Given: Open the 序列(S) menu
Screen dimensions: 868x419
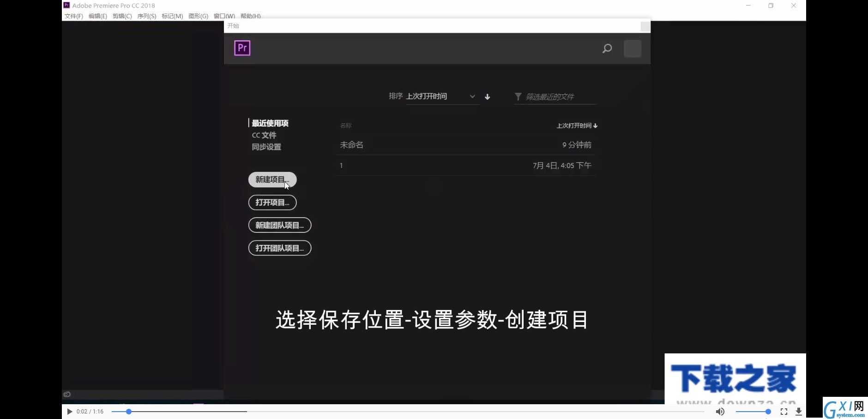Looking at the screenshot, I should pyautogui.click(x=147, y=16).
